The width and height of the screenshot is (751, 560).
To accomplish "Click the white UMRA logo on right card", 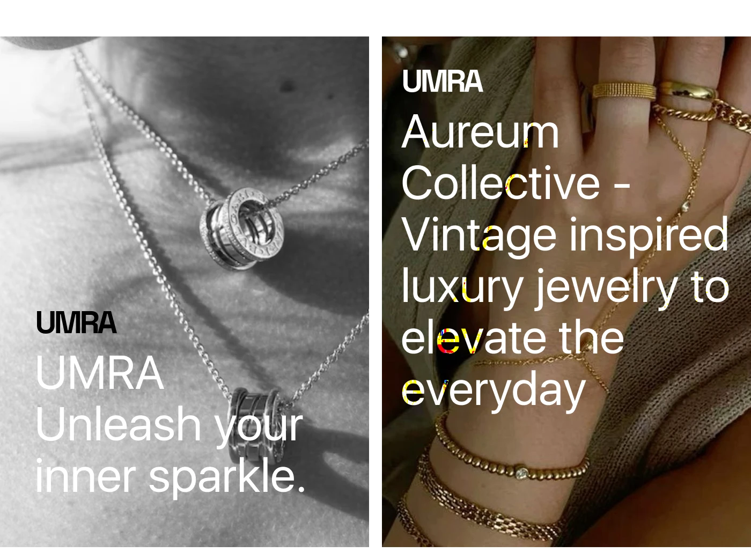I will (x=443, y=82).
